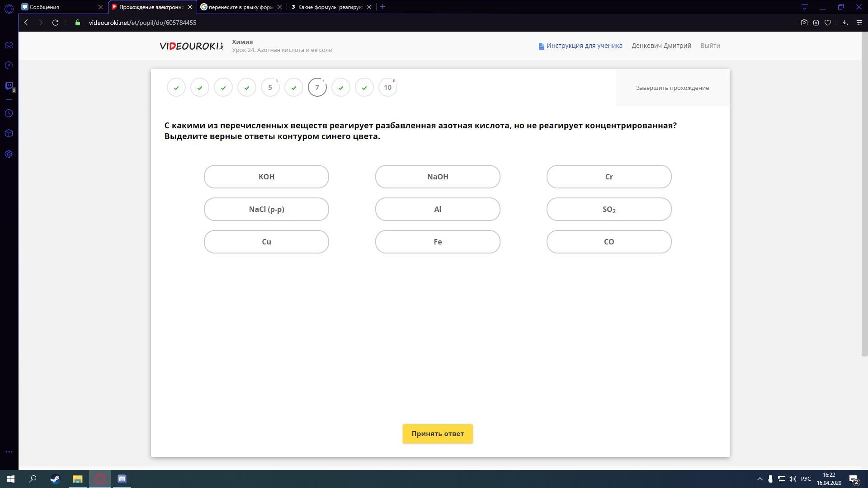Open Инструкция для ученика link
868x488 pixels.
click(580, 46)
